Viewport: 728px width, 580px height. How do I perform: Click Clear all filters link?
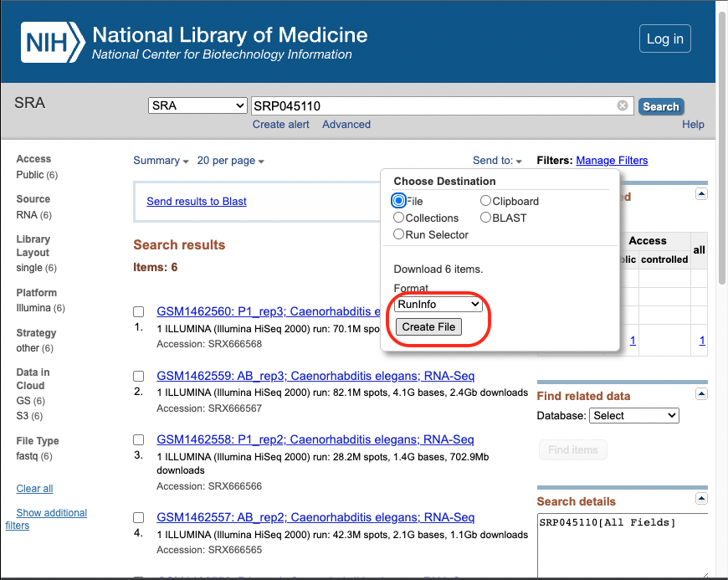coord(35,489)
